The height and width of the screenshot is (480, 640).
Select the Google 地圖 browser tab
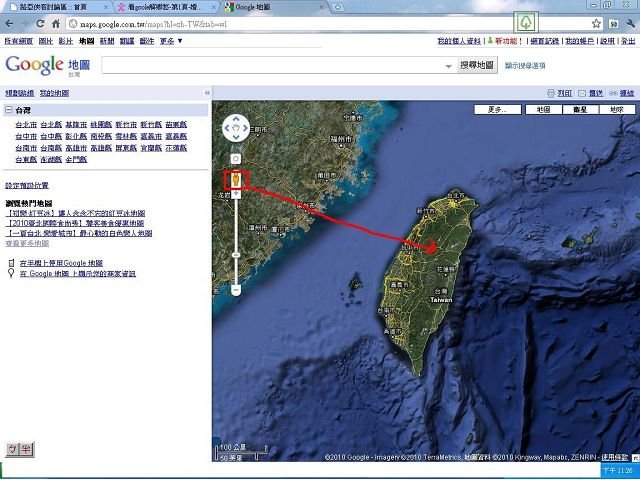click(x=274, y=7)
